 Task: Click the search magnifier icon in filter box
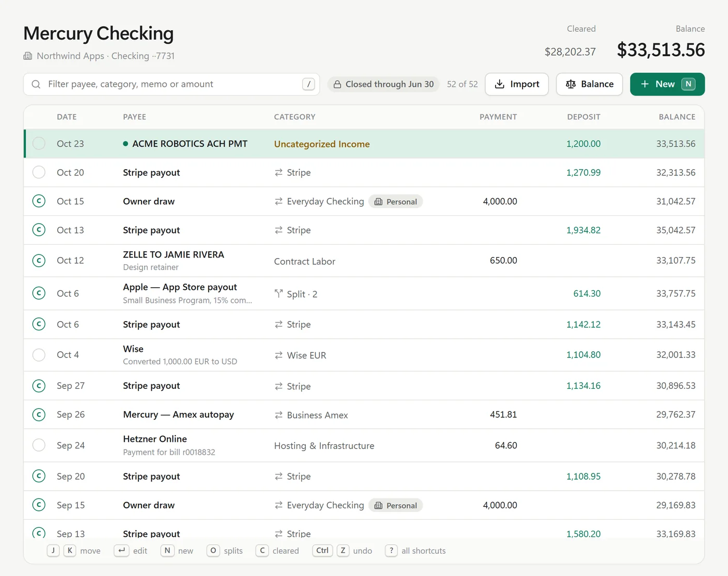point(36,84)
